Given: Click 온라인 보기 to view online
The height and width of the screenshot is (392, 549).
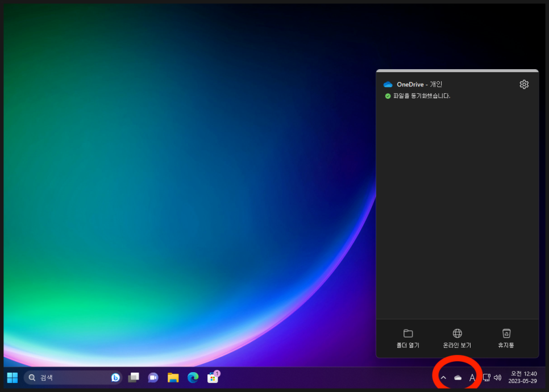Looking at the screenshot, I should pyautogui.click(x=457, y=339).
